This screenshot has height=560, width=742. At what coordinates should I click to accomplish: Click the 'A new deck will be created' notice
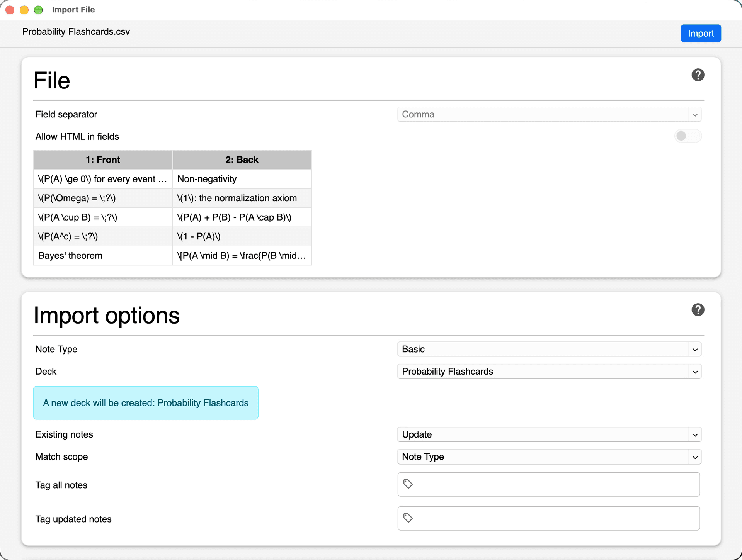coord(146,403)
